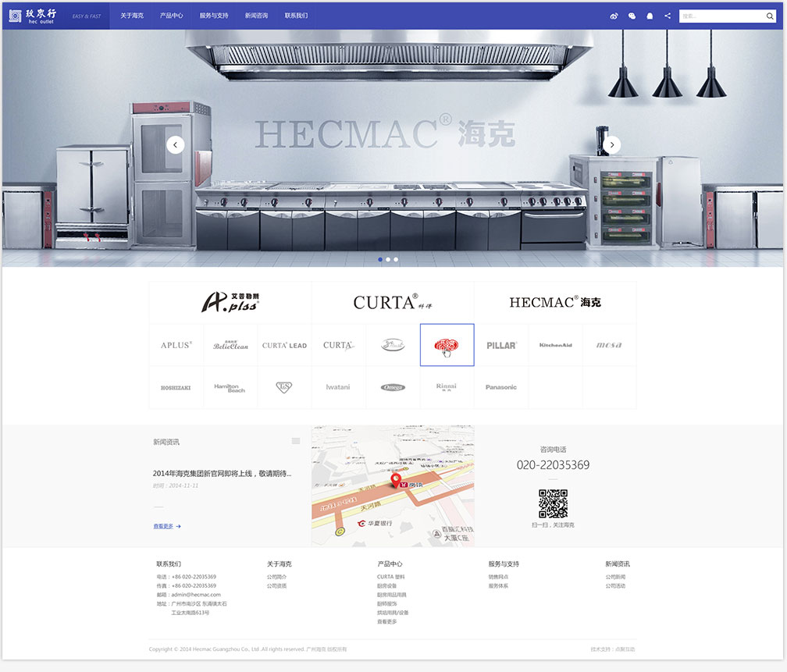Image resolution: width=787 pixels, height=672 pixels.
Task: Click the red location pin on the map
Action: [396, 480]
